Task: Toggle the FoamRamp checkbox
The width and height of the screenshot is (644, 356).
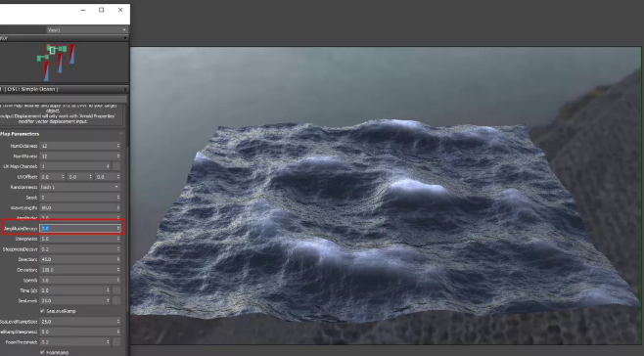Action: pos(42,352)
